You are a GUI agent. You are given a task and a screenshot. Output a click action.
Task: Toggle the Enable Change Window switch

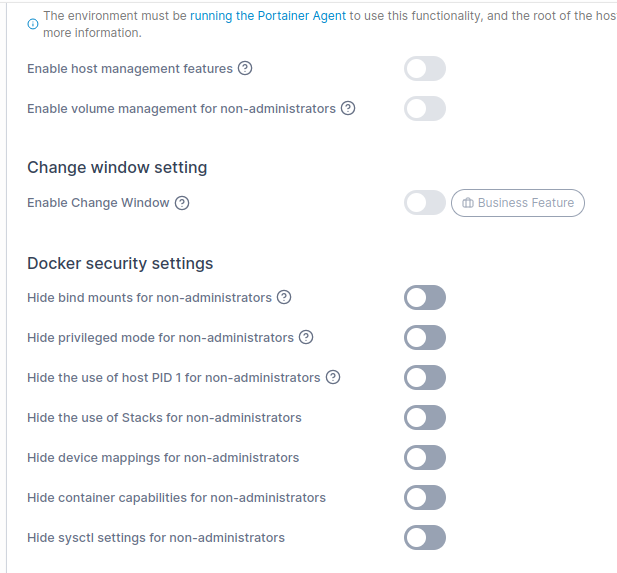click(x=424, y=203)
